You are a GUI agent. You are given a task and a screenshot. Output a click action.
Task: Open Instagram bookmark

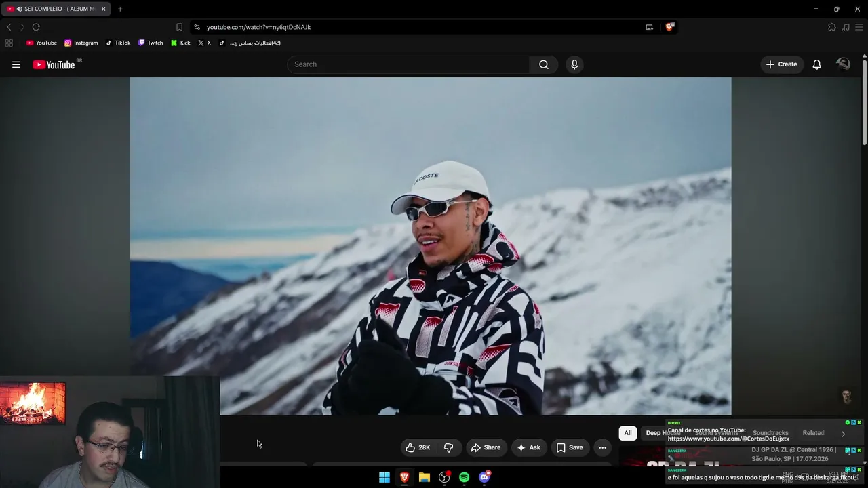point(81,43)
